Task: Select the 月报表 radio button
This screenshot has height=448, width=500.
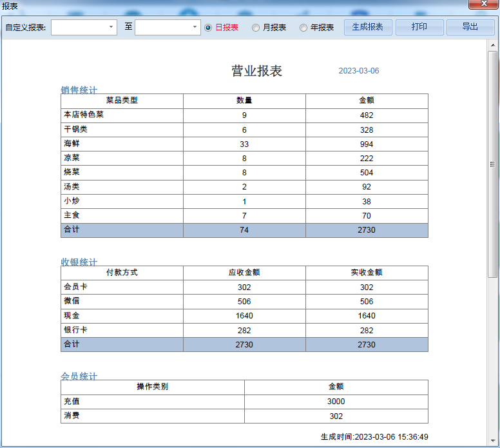Action: [x=256, y=28]
